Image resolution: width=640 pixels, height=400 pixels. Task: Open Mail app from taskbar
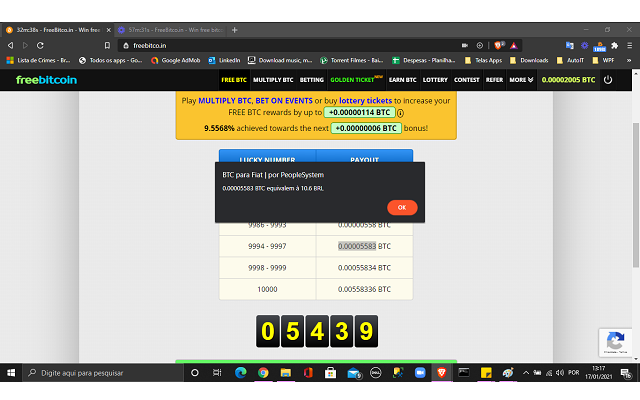353,373
